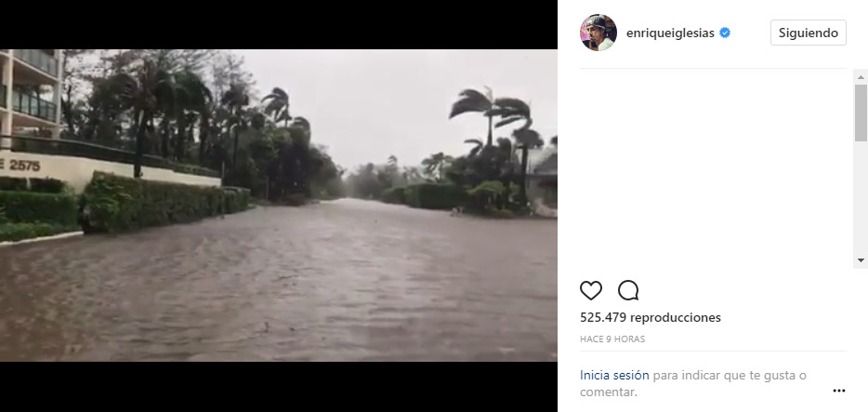Click the 525.479 reproducciones view count
This screenshot has height=412, width=868.
(x=650, y=317)
